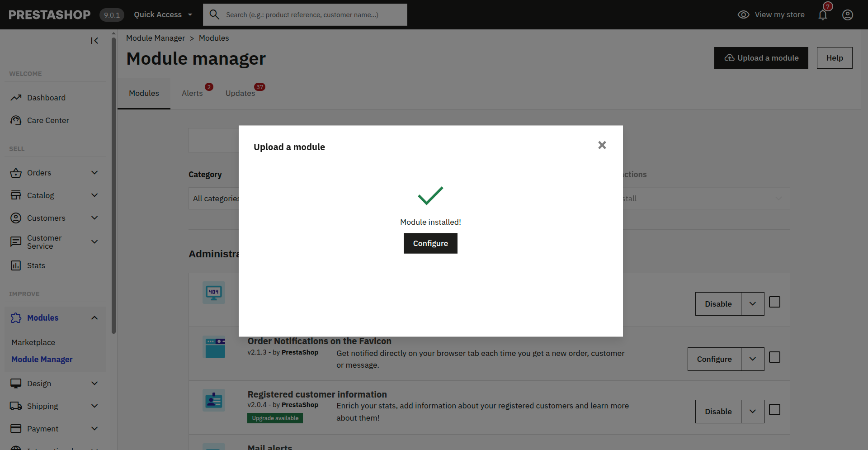Open dropdown for Registered customer information Disable

(x=753, y=412)
